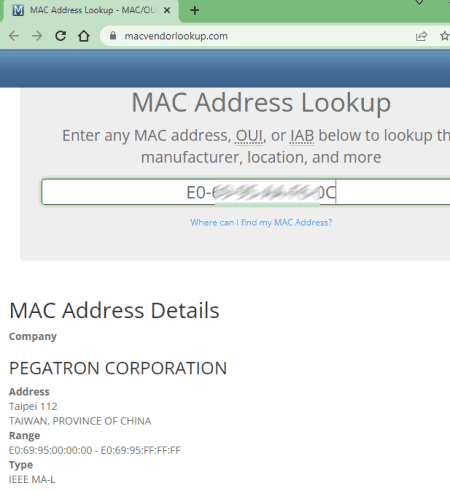This screenshot has width=450, height=491.
Task: Click the site favicon on the tab
Action: [18, 10]
